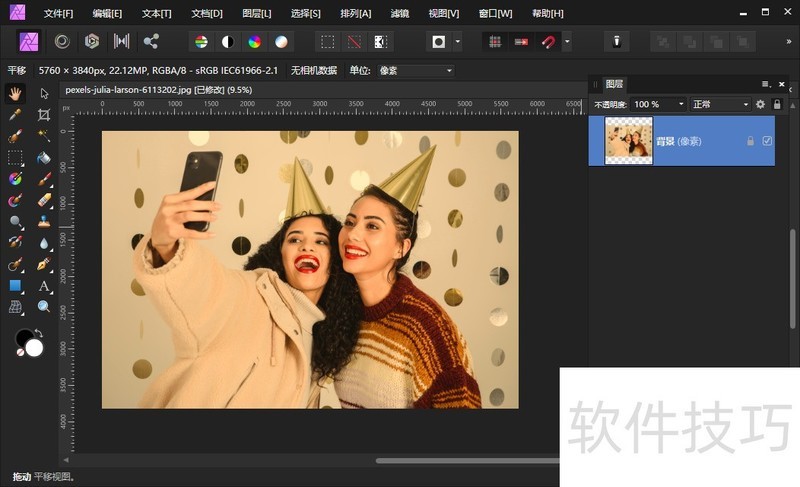
Task: Select the Color Picker eyedropper tool
Action: 15,115
